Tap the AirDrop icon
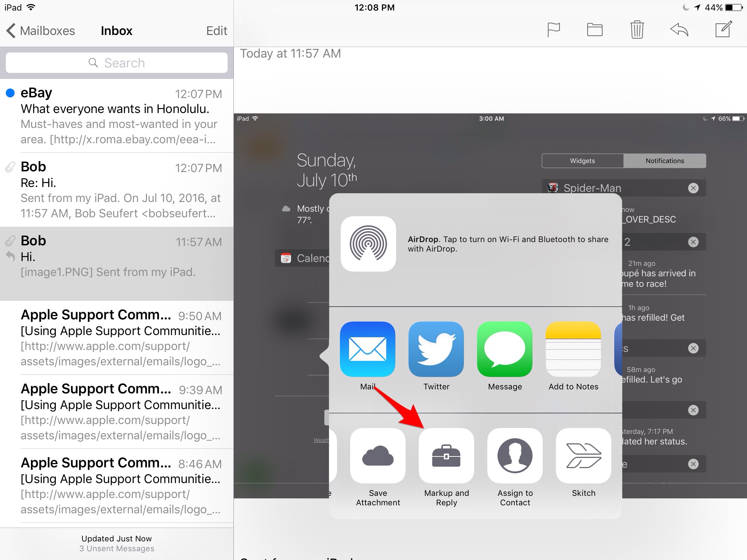747x560 pixels. [368, 244]
